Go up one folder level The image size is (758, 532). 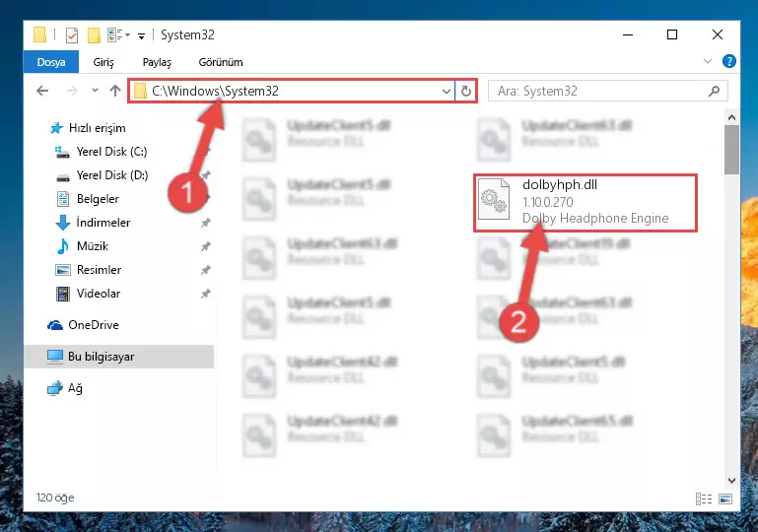click(x=115, y=91)
